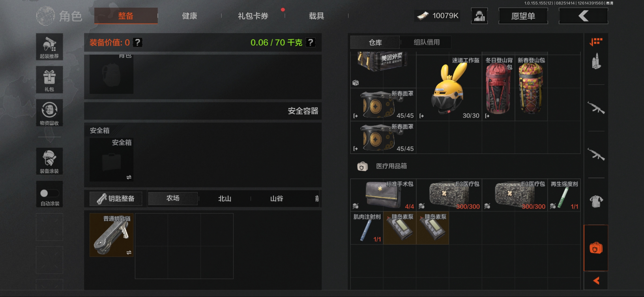
Task: Show help for 装备价值 gear value
Action: pos(137,42)
